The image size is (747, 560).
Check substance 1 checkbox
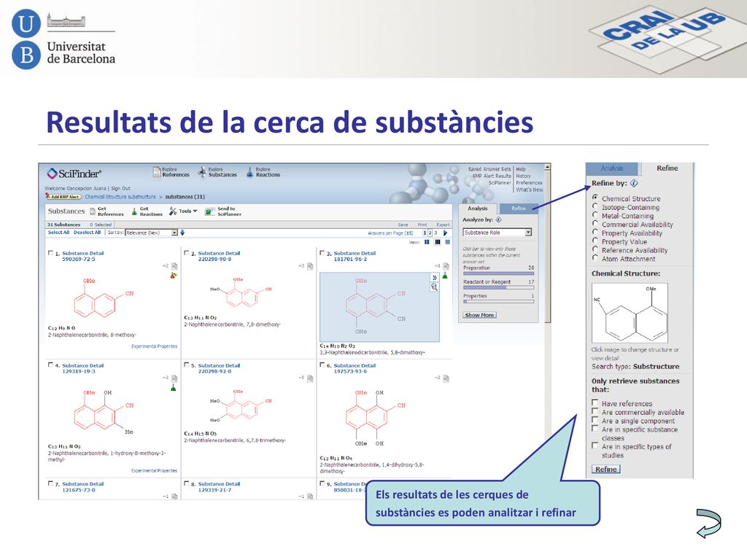51,253
